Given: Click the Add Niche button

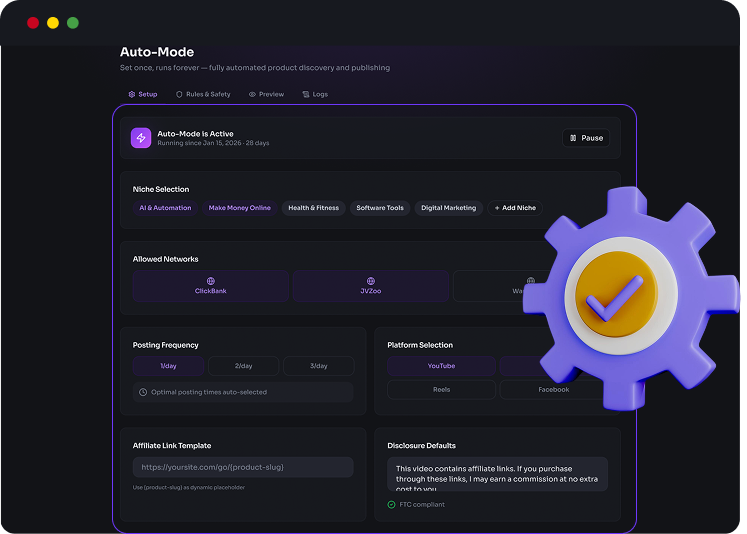Looking at the screenshot, I should pyautogui.click(x=515, y=208).
